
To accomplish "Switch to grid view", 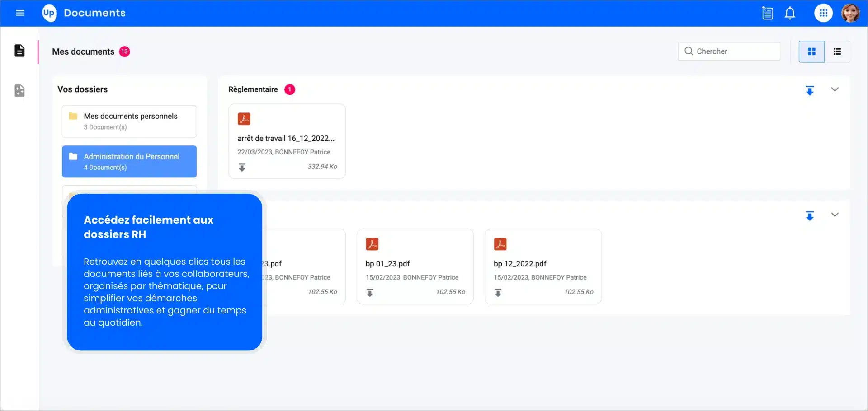I will pyautogui.click(x=811, y=51).
